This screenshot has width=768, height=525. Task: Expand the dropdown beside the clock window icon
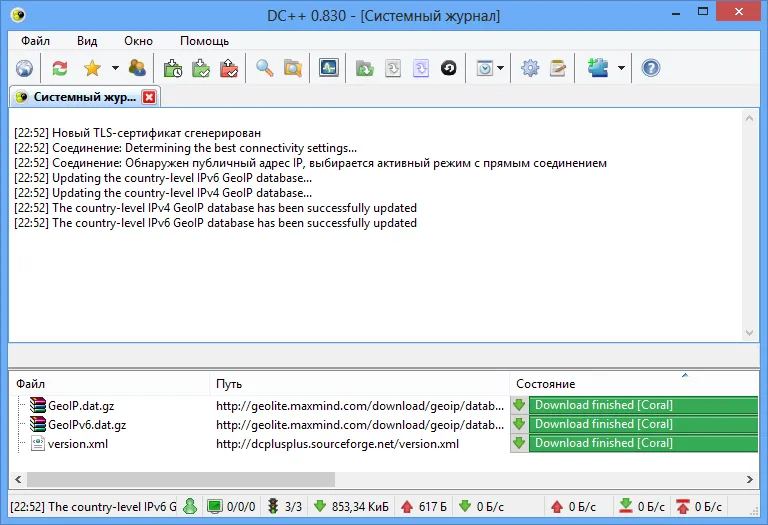coord(501,68)
